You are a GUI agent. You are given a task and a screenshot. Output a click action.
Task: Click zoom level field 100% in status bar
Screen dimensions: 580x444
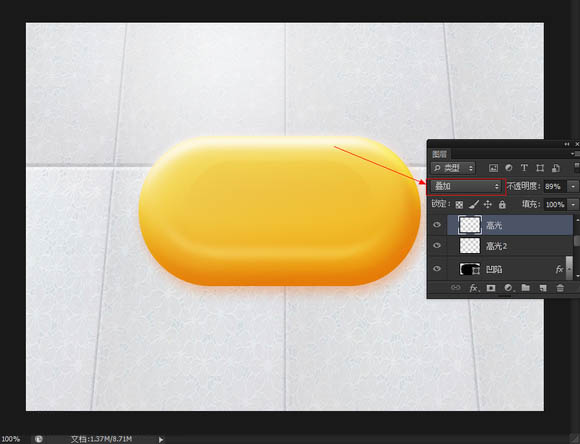11,439
